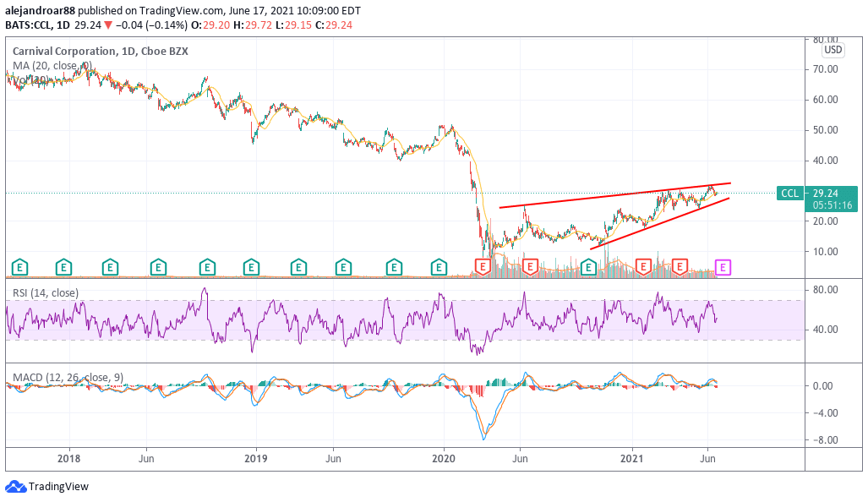The image size is (868, 502).
Task: Click the MACD (12, 26, close, 9) legend
Action: click(x=68, y=378)
